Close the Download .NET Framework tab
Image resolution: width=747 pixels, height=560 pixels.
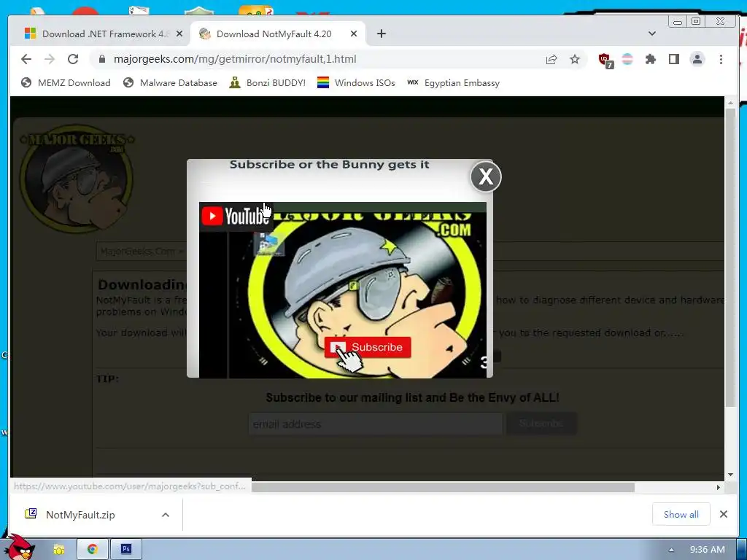coord(179,34)
